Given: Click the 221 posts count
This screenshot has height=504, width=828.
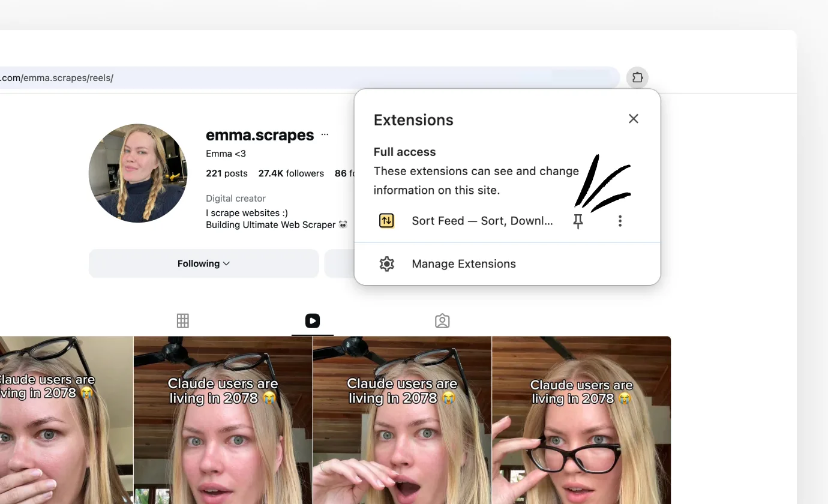Looking at the screenshot, I should point(227,173).
